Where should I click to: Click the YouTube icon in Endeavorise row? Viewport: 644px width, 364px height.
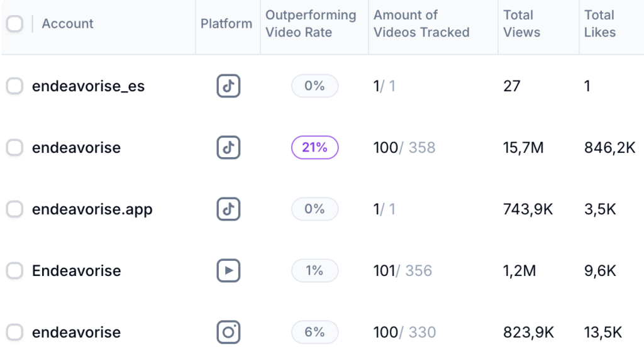tap(228, 271)
